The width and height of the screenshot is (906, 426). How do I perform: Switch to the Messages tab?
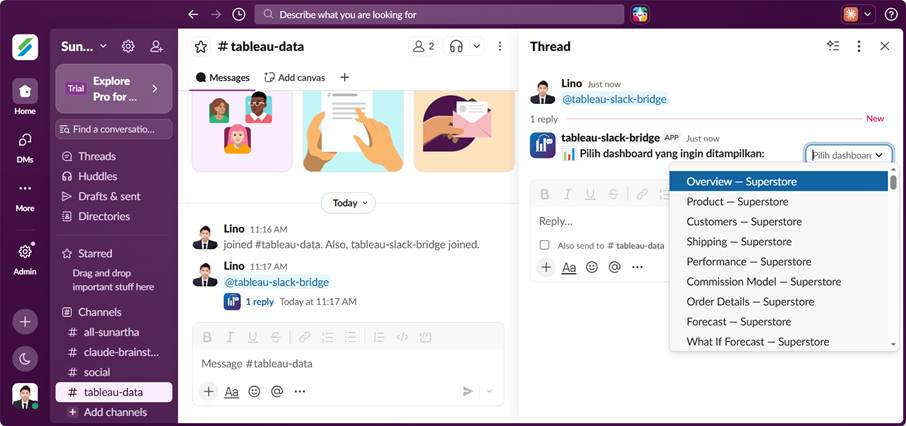point(222,77)
